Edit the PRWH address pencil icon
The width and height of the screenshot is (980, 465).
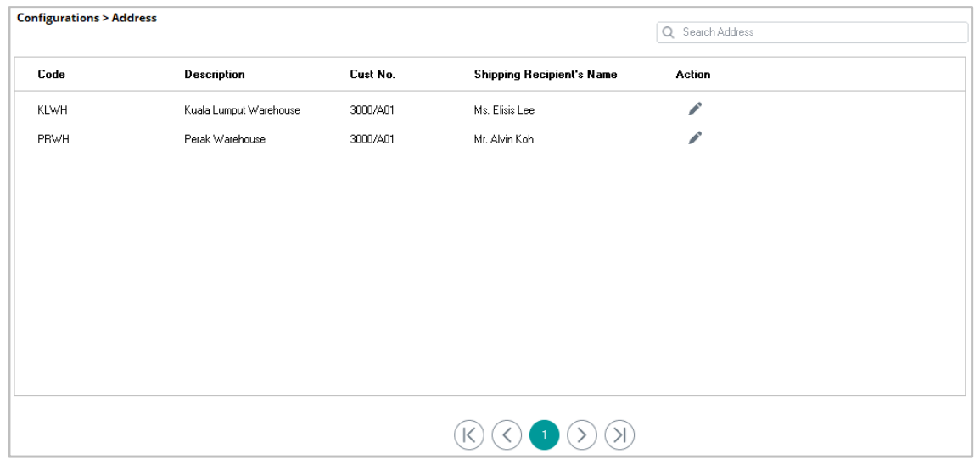(x=695, y=138)
